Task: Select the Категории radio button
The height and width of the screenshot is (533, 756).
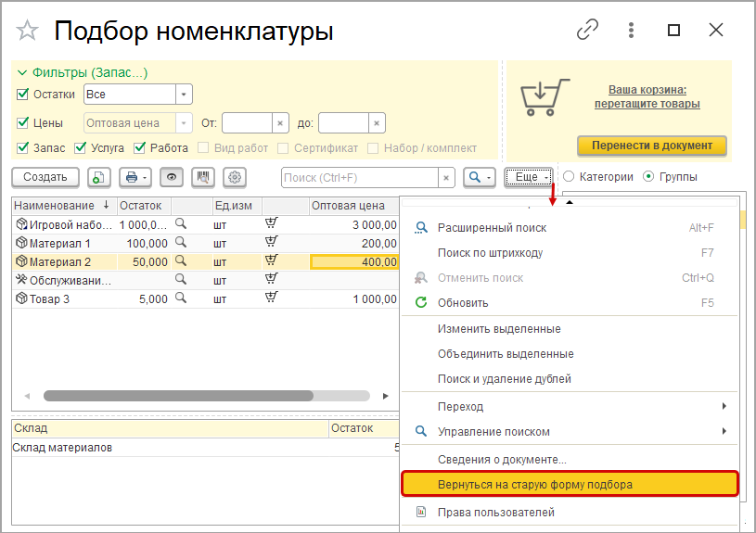Action: click(569, 176)
